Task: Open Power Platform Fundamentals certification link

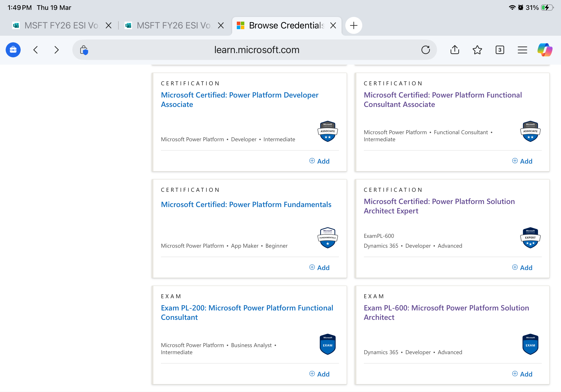Action: 246,204
